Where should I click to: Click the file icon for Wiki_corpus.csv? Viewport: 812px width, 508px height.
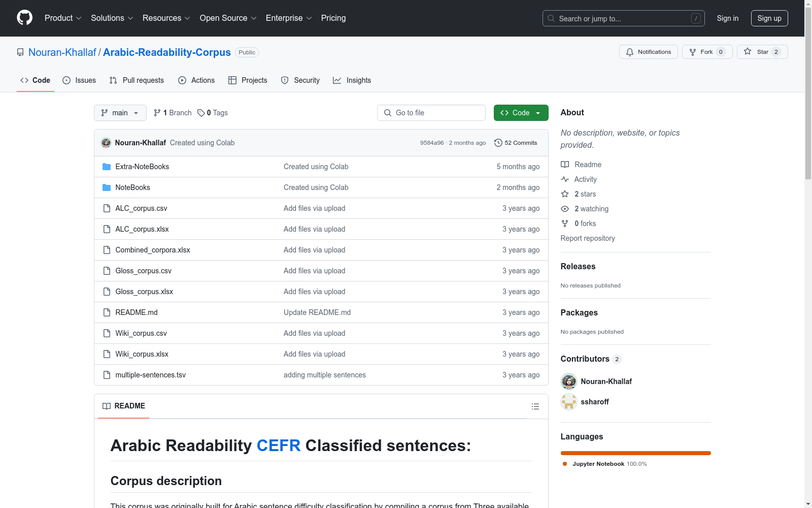click(x=107, y=333)
